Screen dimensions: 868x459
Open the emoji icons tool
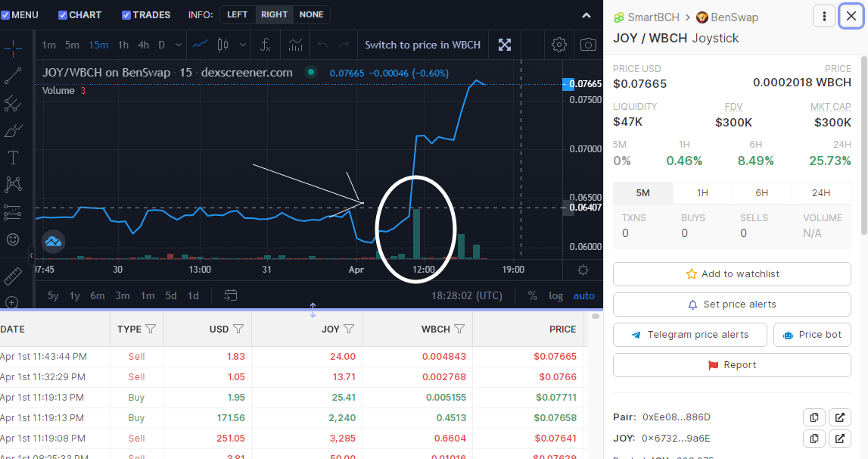13,239
